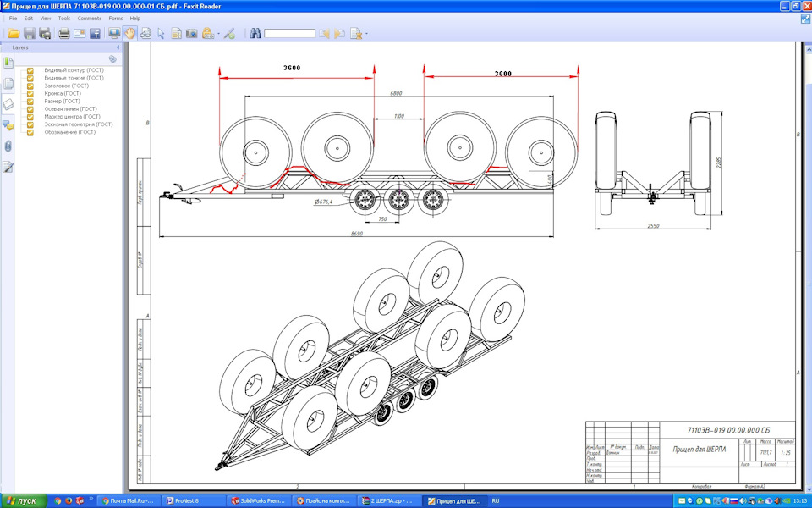Toggle the Осевая линия (ГОСТ) layer checkbox
The height and width of the screenshot is (508, 812).
tap(30, 109)
